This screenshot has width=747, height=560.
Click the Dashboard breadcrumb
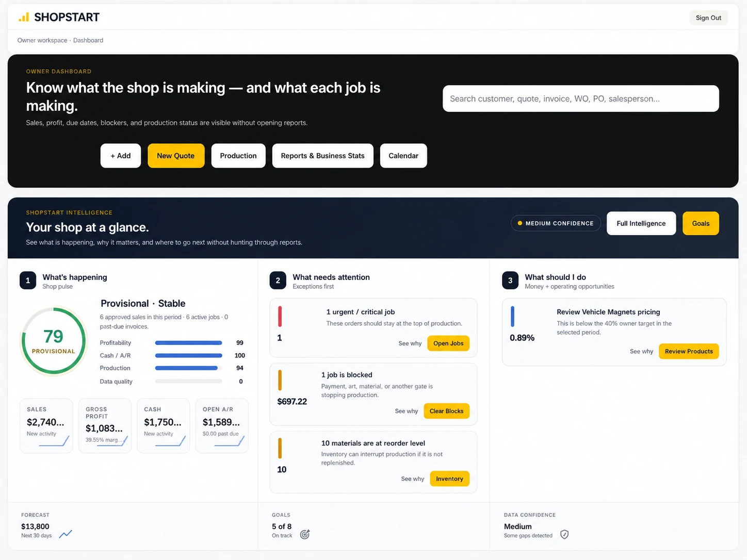(88, 40)
